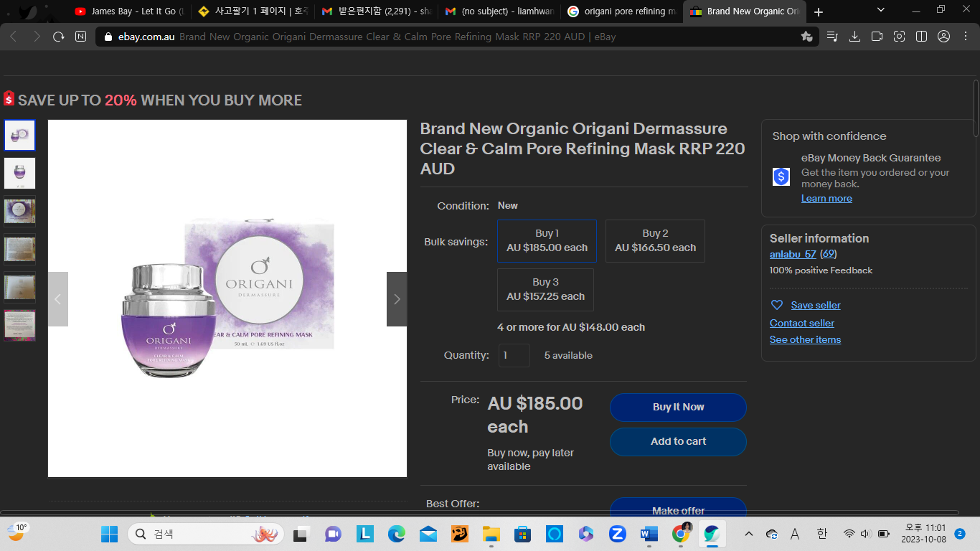Open the Windows Start menu

(x=109, y=534)
